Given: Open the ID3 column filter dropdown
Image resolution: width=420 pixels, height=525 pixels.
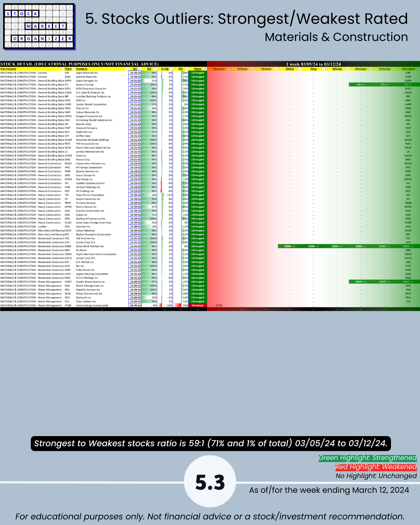Looking at the screenshot, I should [187, 69].
